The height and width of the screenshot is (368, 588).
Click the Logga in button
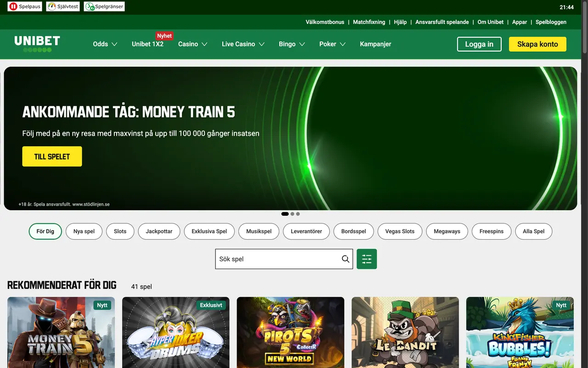pos(479,44)
